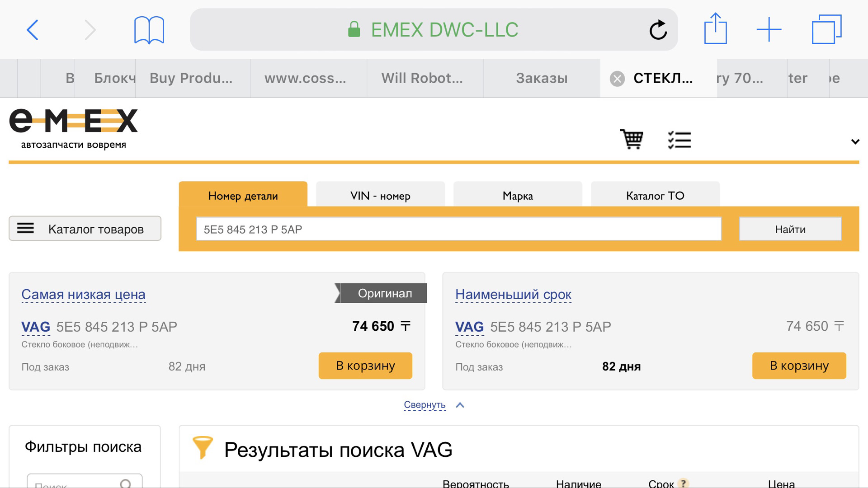The height and width of the screenshot is (488, 868).
Task: Select the Каталог ТО tab
Action: tap(655, 196)
